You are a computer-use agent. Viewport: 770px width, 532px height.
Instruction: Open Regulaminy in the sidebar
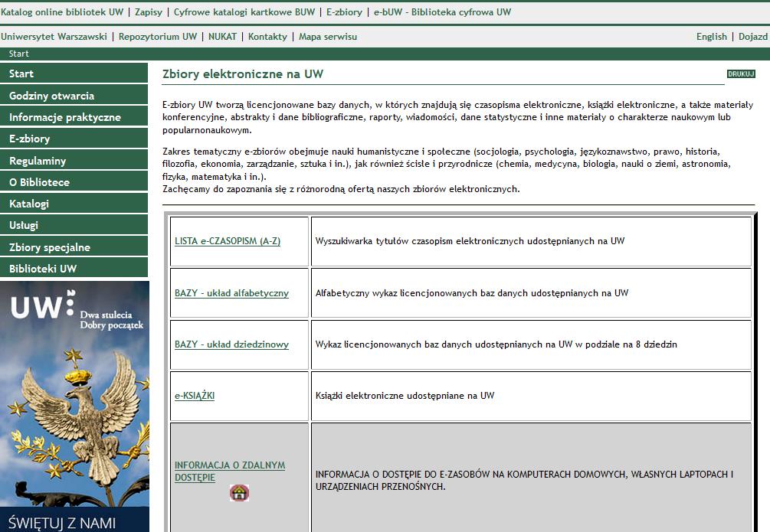(x=74, y=161)
